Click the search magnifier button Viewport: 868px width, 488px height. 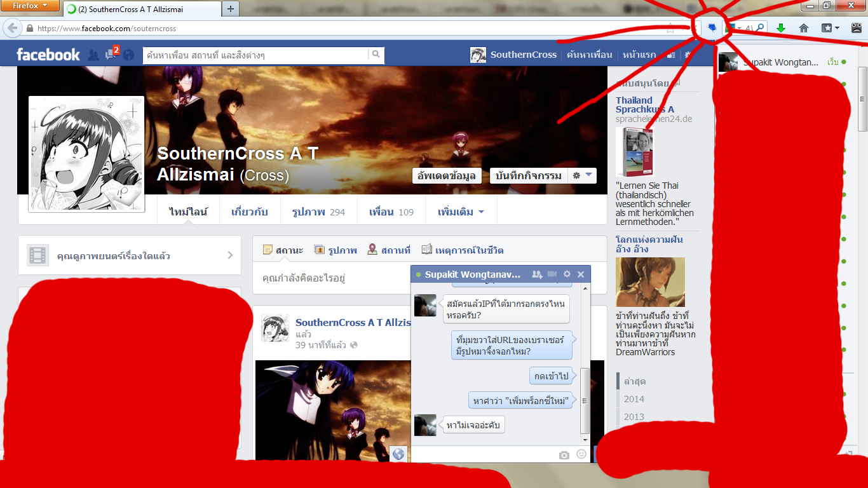click(376, 55)
